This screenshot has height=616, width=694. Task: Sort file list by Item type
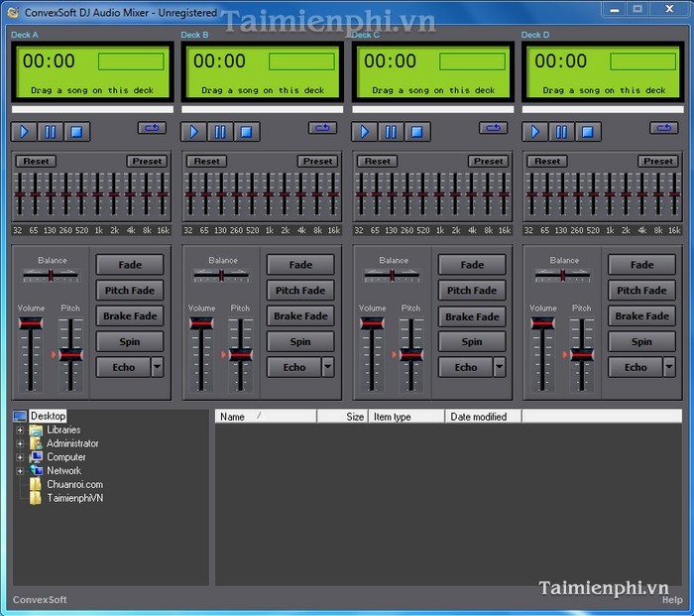406,417
